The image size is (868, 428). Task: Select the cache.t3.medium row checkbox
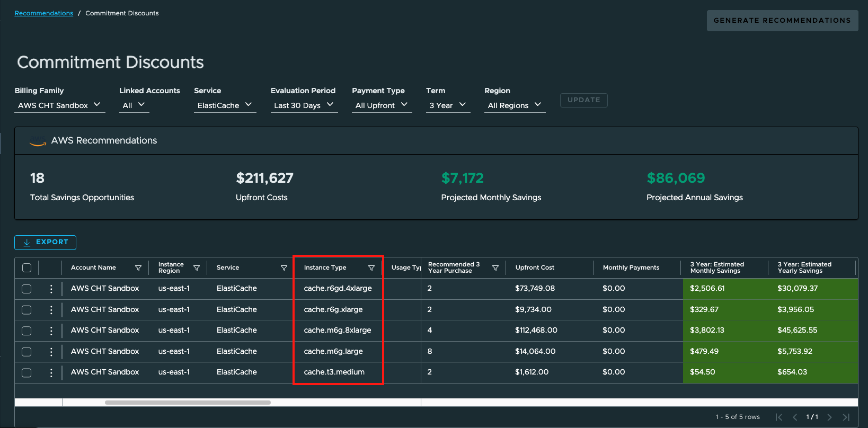coord(26,372)
